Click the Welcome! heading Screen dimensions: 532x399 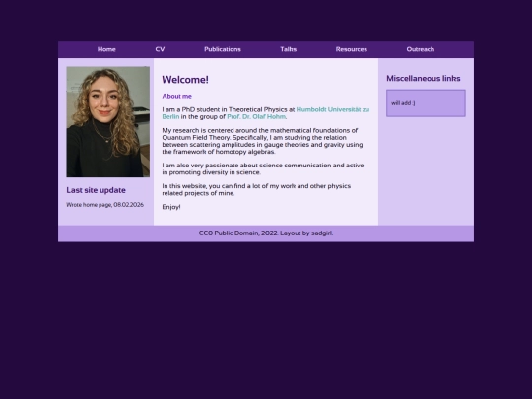click(185, 80)
